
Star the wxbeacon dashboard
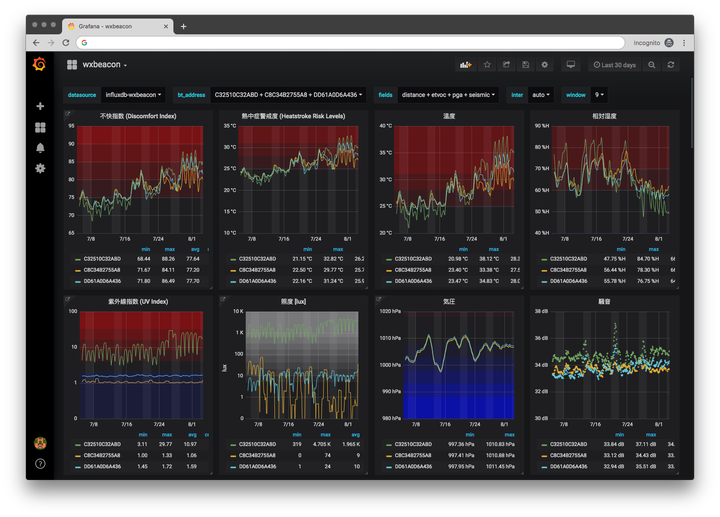point(487,65)
